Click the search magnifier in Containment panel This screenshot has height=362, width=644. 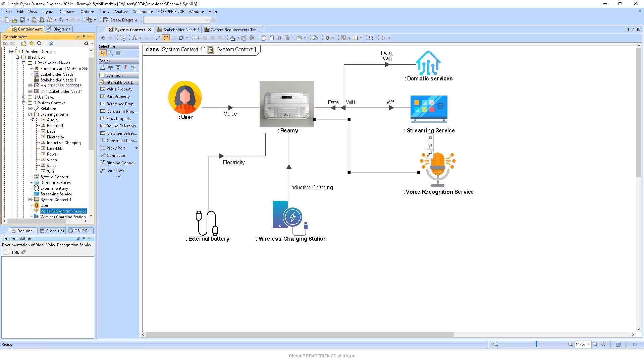click(39, 44)
